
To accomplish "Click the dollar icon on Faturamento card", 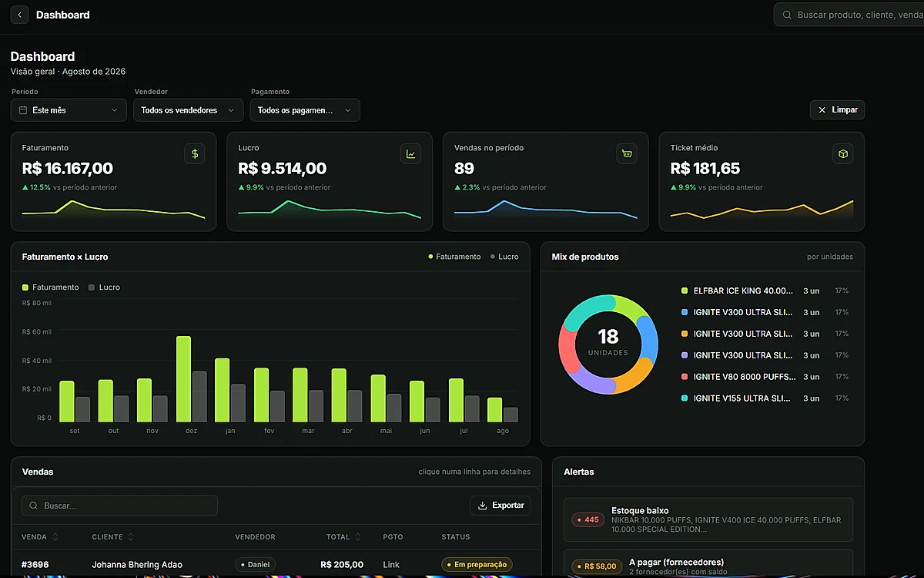I will pos(195,154).
